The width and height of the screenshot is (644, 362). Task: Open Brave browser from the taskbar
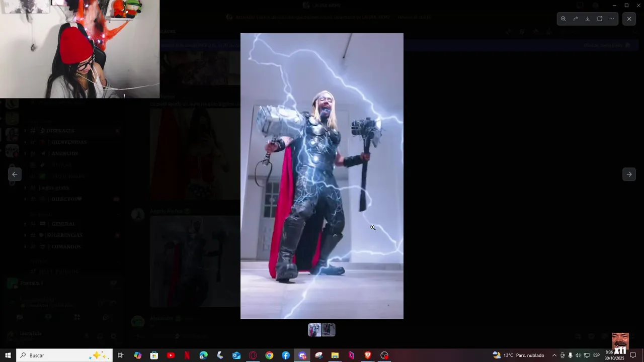[x=368, y=355]
